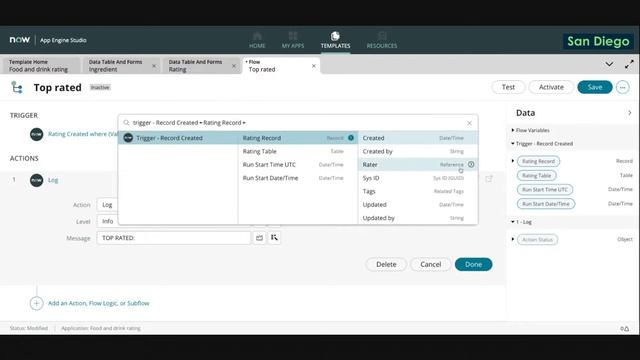Click the Rating Record info icon
The height and width of the screenshot is (360, 640).
351,138
